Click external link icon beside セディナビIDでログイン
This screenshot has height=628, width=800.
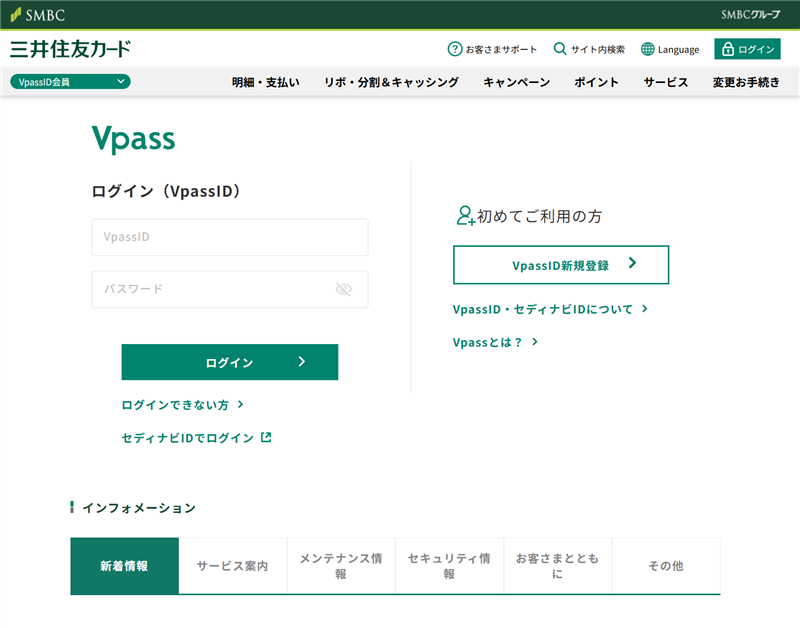tap(266, 437)
